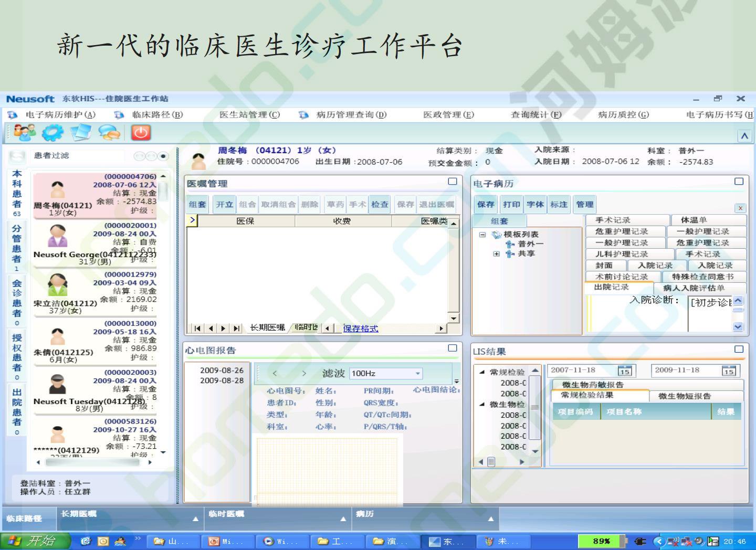Click the 患者过滤 input field

coord(77,156)
